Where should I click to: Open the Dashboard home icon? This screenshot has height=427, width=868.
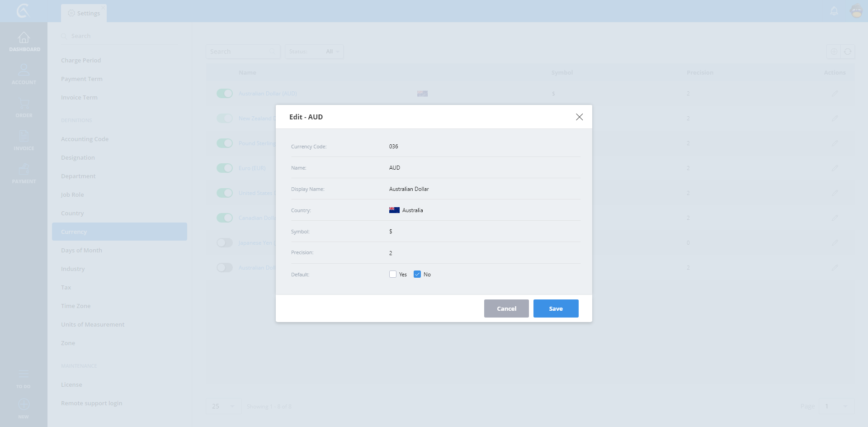[x=24, y=38]
